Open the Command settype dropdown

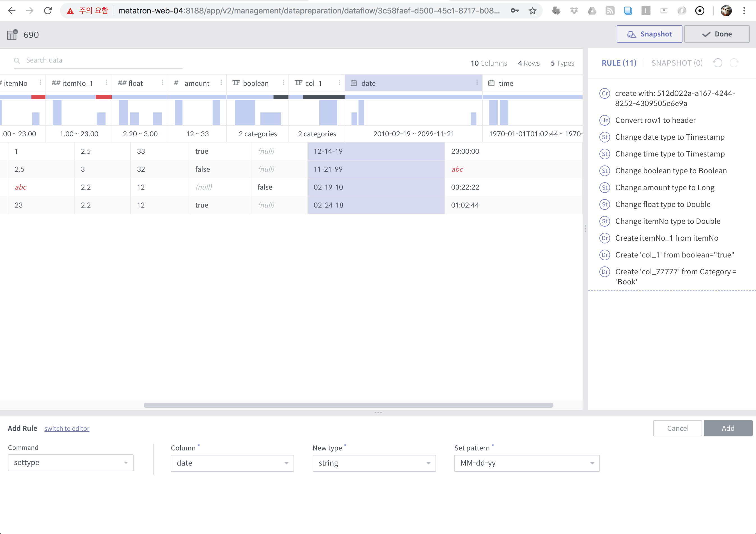click(x=70, y=462)
